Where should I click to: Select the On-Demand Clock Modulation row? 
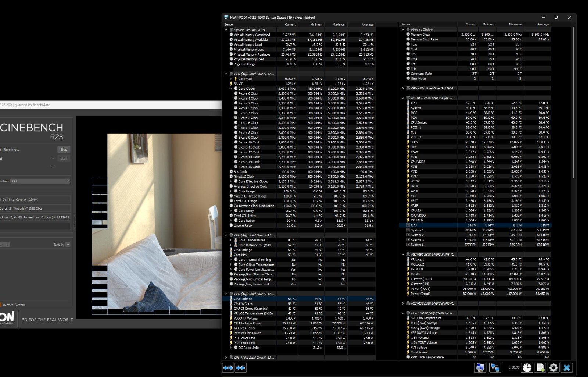299,206
